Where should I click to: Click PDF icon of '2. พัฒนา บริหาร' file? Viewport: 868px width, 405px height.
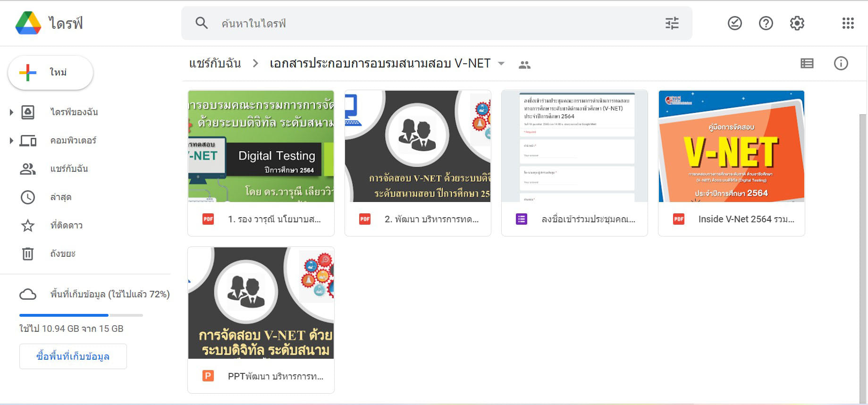point(365,219)
